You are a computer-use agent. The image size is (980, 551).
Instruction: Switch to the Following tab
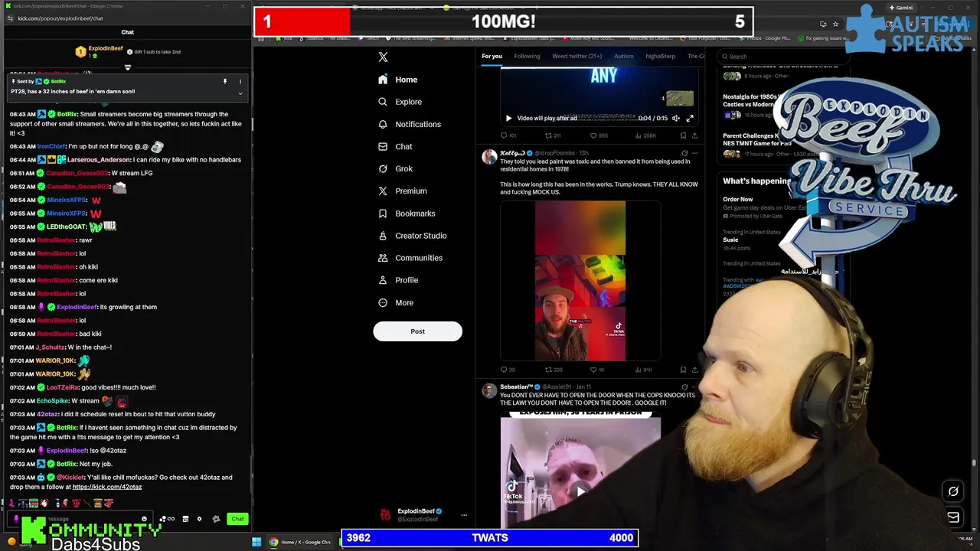pyautogui.click(x=527, y=56)
